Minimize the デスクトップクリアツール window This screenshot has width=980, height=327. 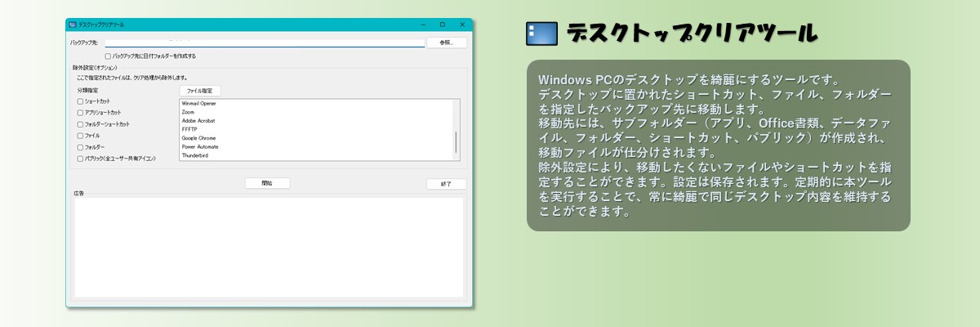click(421, 25)
